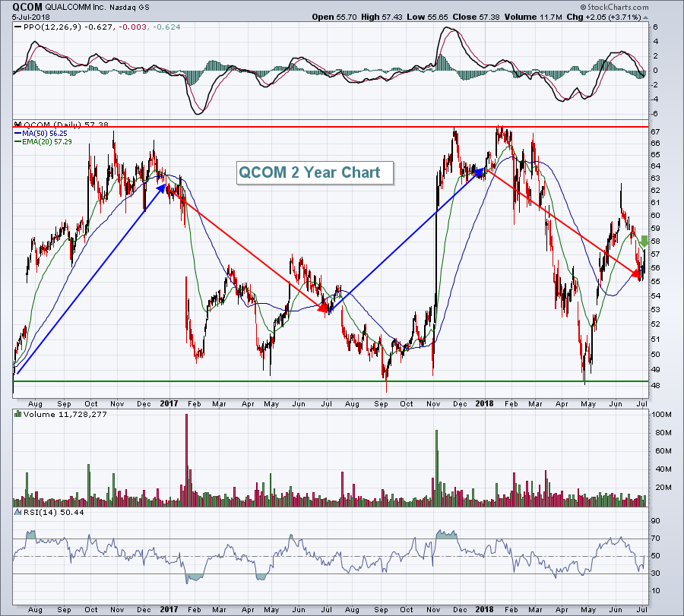Click the 2017 label under the price panel
684x616 pixels.
pyautogui.click(x=169, y=403)
